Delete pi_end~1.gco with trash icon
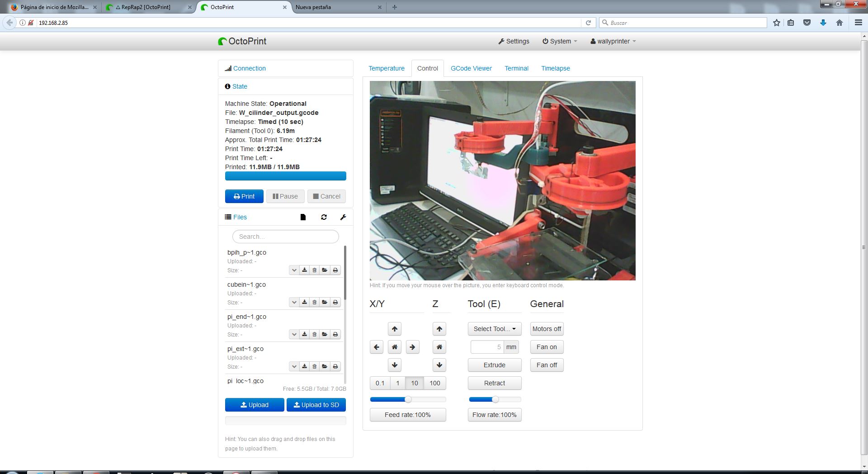The height and width of the screenshot is (474, 868). [x=314, y=334]
